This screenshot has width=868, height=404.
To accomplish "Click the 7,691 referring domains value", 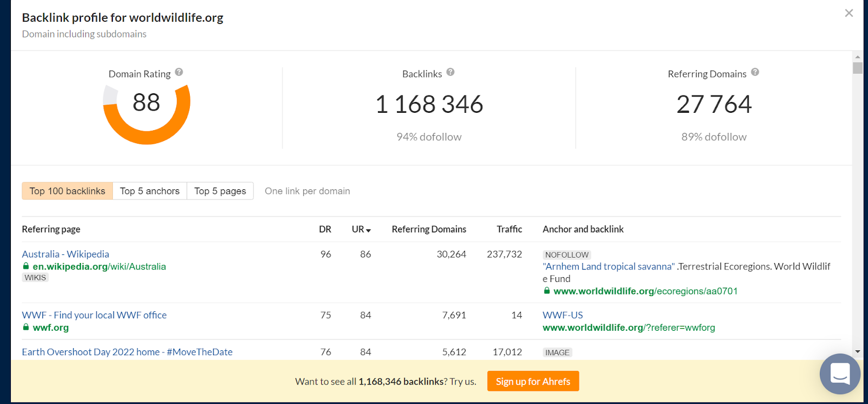I will pyautogui.click(x=454, y=315).
